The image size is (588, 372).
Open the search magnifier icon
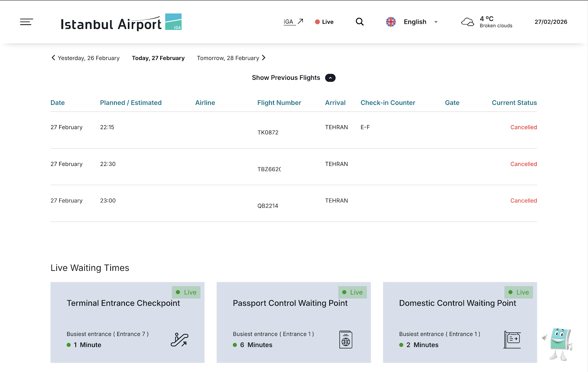(360, 22)
